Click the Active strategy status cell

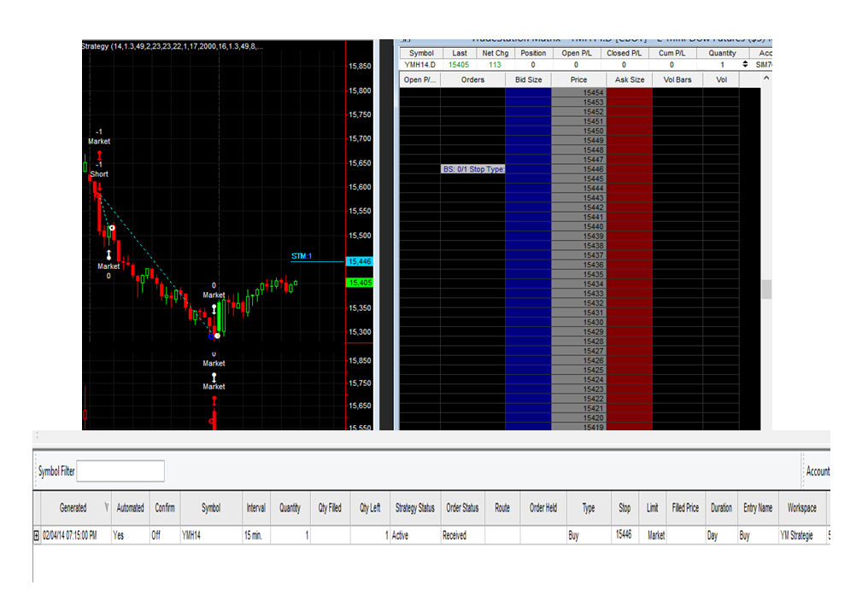pos(415,535)
